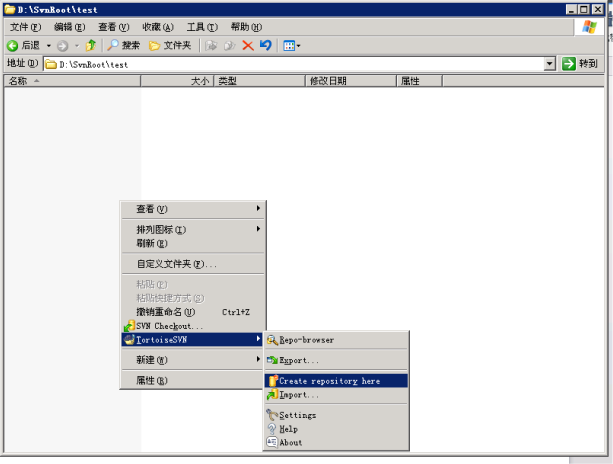The width and height of the screenshot is (613, 464).
Task: Toggle the Folders (文件夹) pane button
Action: [x=170, y=45]
